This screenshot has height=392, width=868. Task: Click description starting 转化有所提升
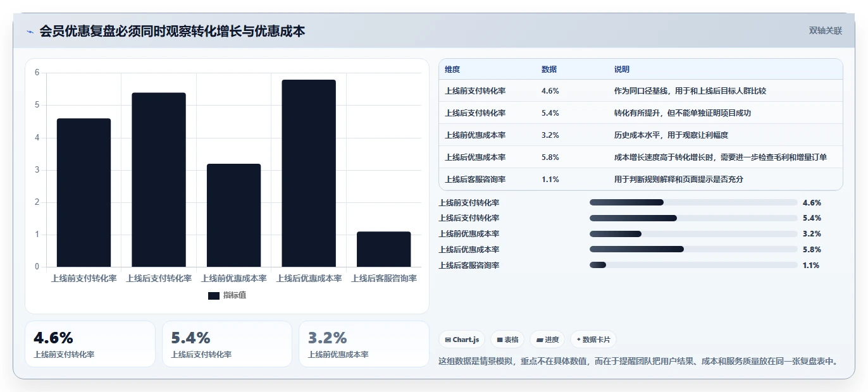(x=683, y=113)
